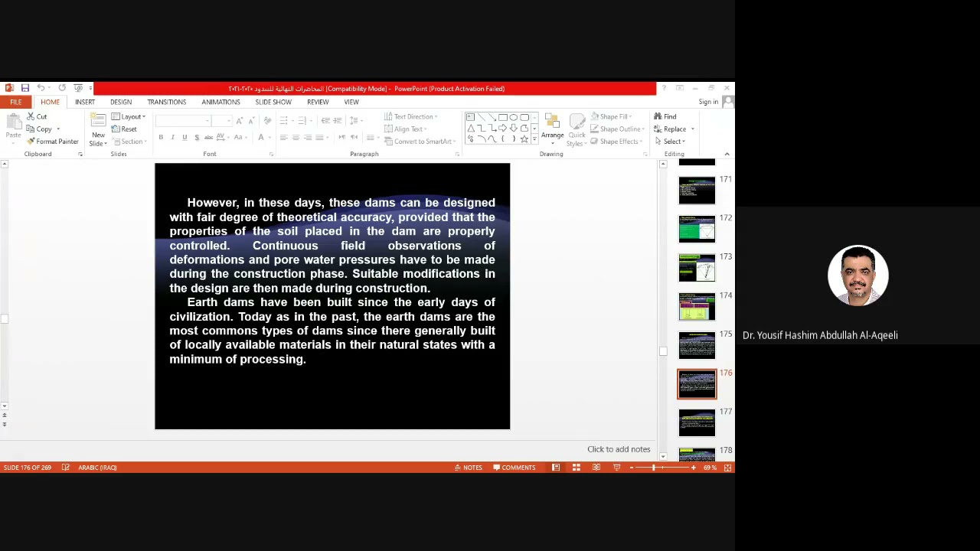Toggle Strikethrough formatting
The height and width of the screenshot is (551, 980).
coord(208,138)
